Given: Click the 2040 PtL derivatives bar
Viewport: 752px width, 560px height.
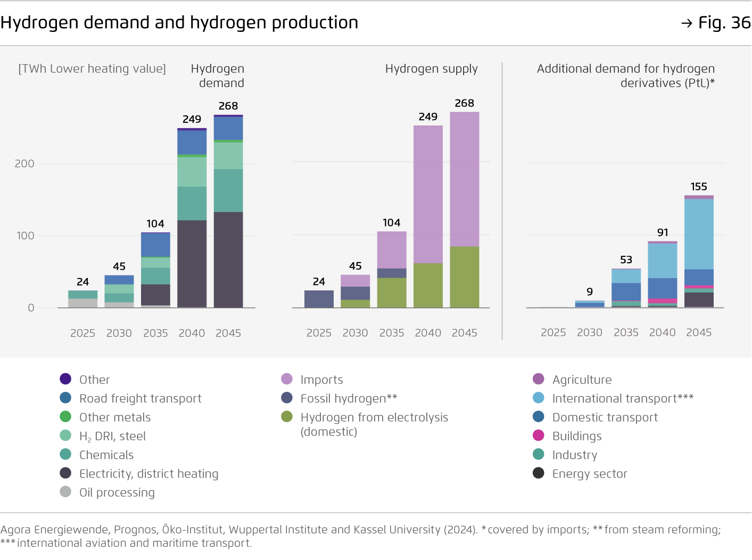Looking at the screenshot, I should [663, 274].
